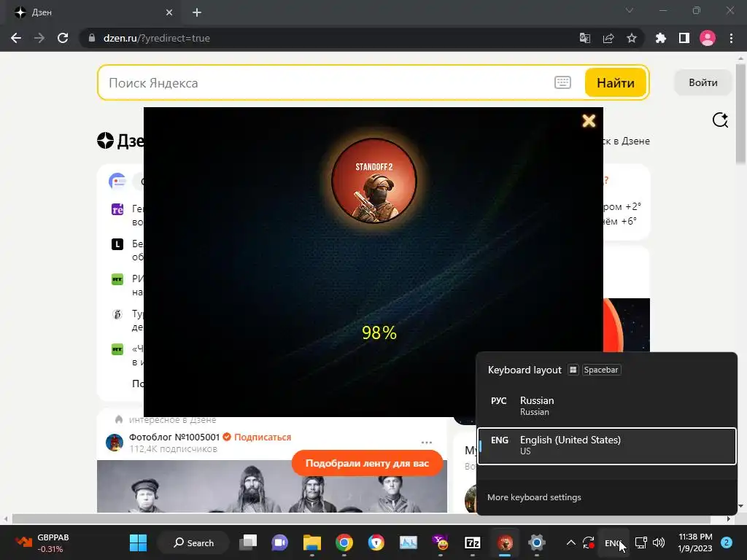Image resolution: width=747 pixels, height=560 pixels.
Task: Click the blue news chat icon in news card
Action: tap(117, 182)
